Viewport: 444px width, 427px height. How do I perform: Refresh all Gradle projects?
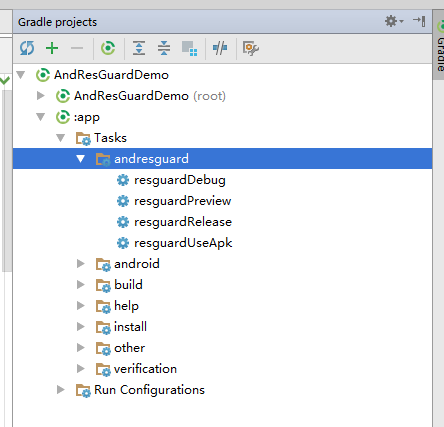(x=27, y=48)
